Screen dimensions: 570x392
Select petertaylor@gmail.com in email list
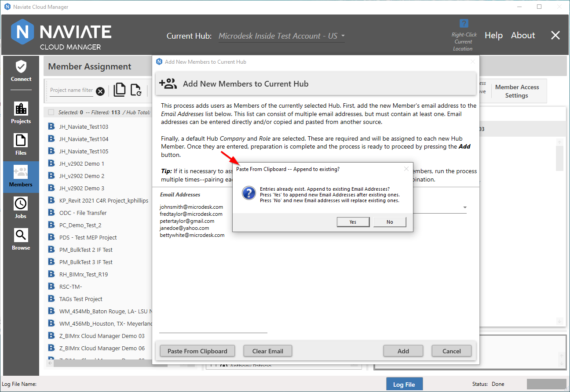coord(187,221)
